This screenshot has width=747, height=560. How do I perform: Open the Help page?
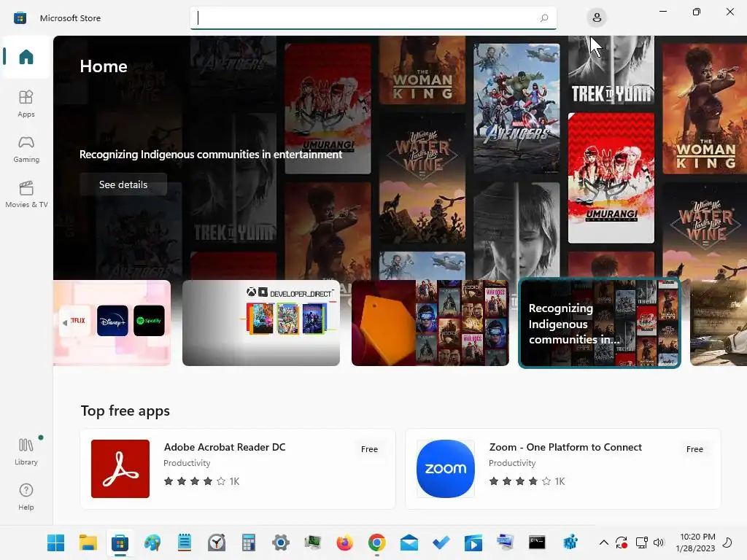26,497
